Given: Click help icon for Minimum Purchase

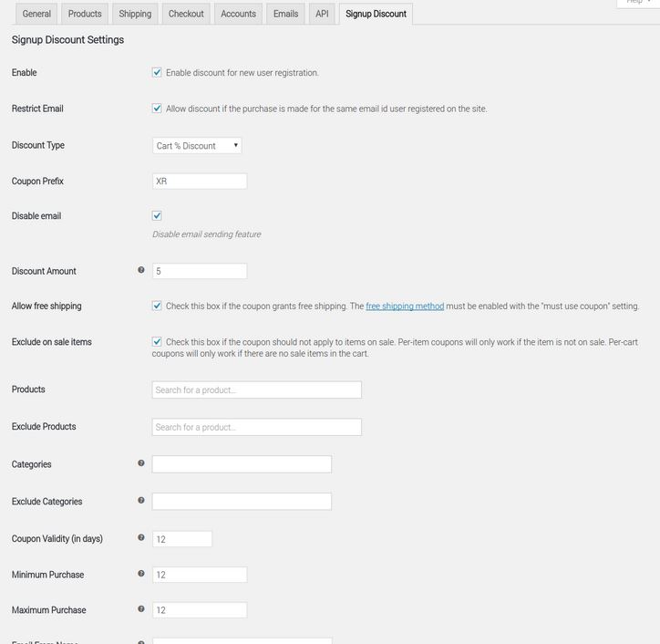Looking at the screenshot, I should (141, 574).
